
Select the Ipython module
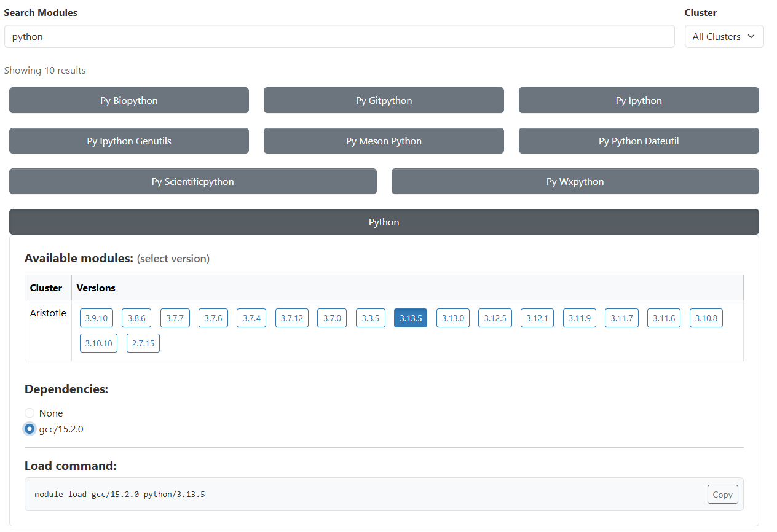638,100
